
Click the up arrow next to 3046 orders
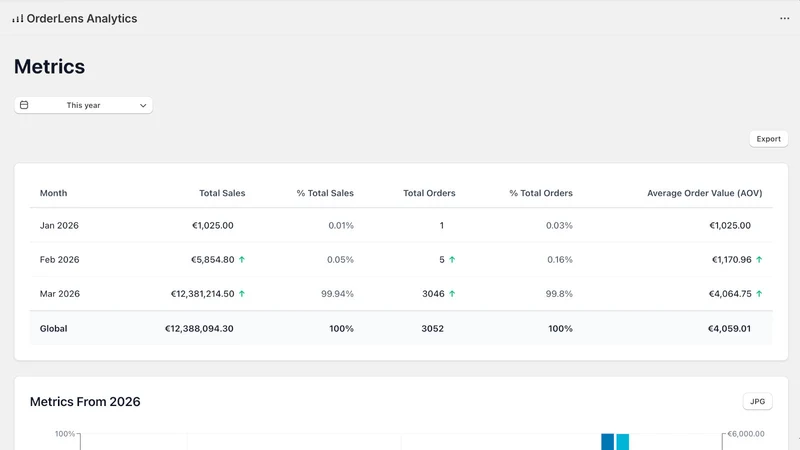coord(452,294)
